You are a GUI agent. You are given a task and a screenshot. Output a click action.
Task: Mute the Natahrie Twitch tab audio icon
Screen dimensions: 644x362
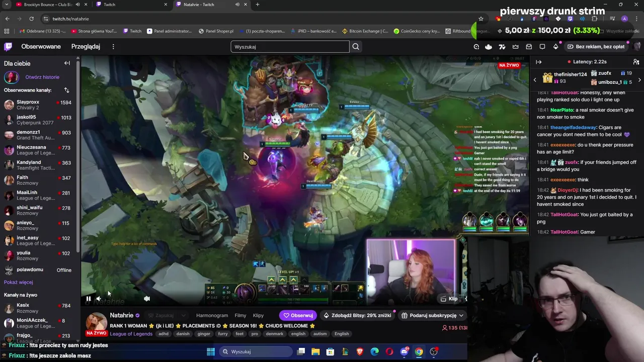tap(237, 5)
